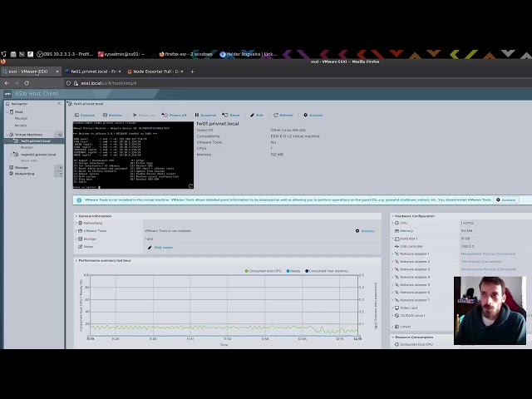The width and height of the screenshot is (532, 399).
Task: Select Storage in the Navigator
Action: 21,168
